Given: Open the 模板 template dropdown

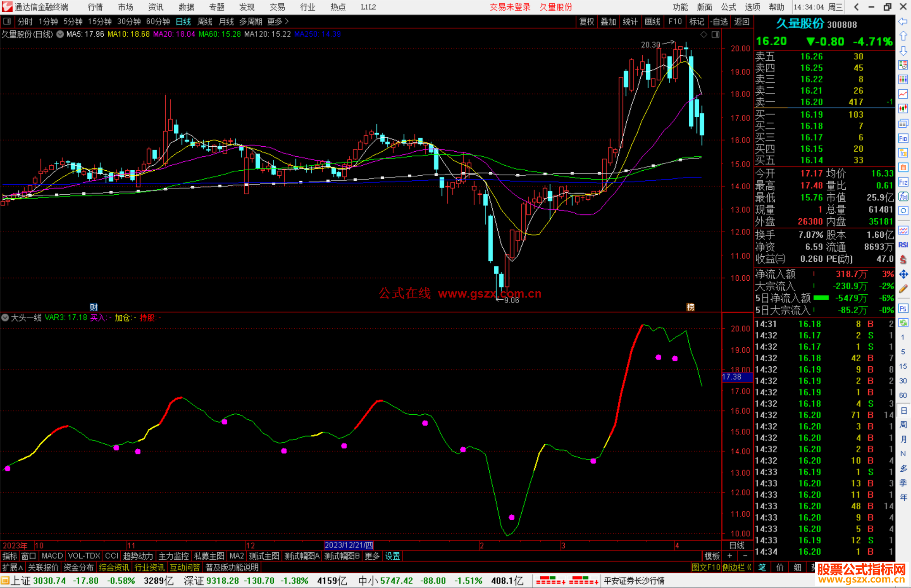Looking at the screenshot, I should pyautogui.click(x=712, y=556).
